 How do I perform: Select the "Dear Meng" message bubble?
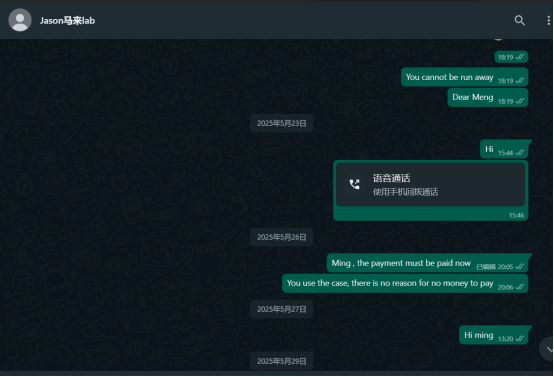click(488, 98)
